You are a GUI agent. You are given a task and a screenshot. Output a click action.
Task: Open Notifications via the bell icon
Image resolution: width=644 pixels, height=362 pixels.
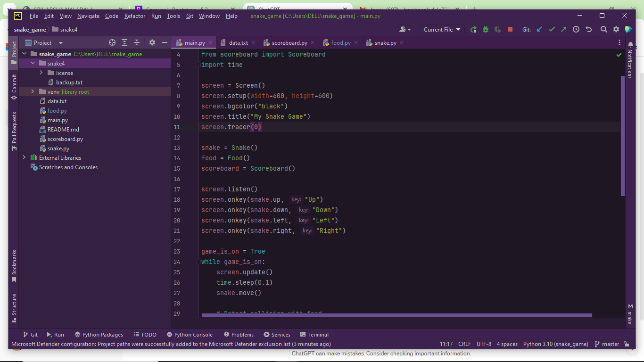(x=630, y=44)
